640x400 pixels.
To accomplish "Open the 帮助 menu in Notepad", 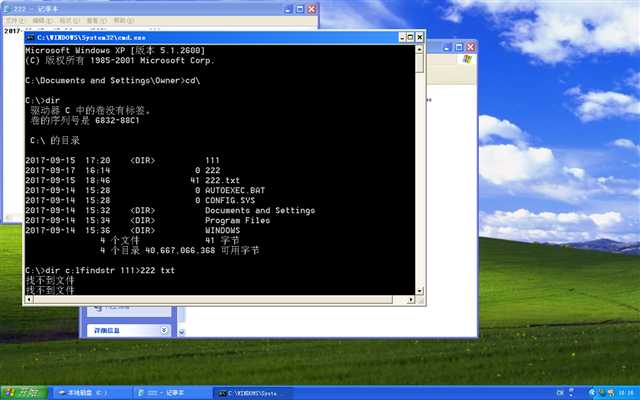I will pyautogui.click(x=124, y=20).
